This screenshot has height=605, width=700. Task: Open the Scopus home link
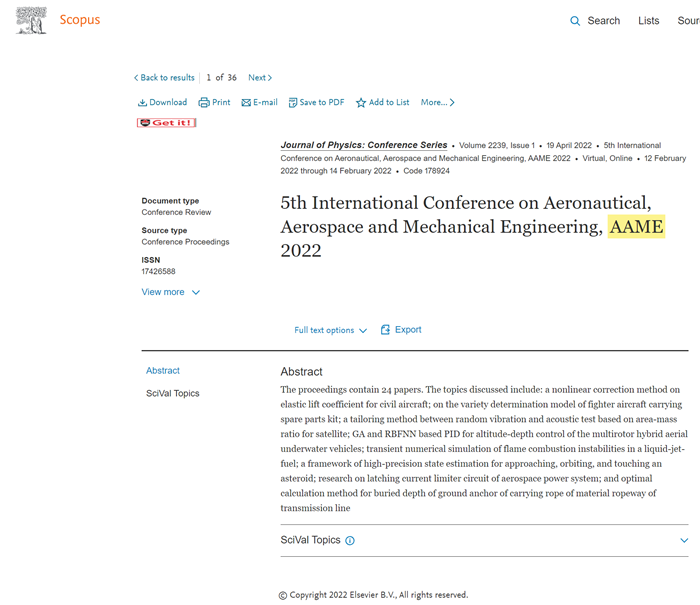[x=80, y=20]
